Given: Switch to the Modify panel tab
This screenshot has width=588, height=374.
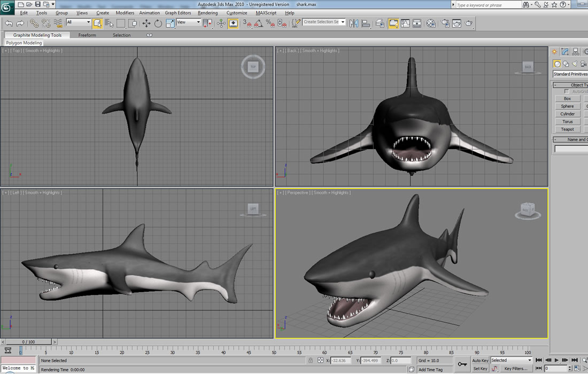Looking at the screenshot, I should pyautogui.click(x=565, y=52).
